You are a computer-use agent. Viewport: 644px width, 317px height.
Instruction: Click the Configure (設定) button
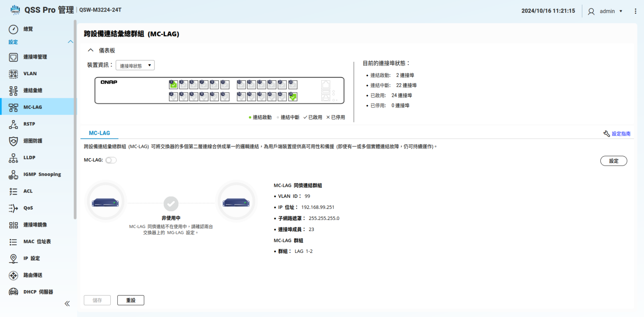coord(614,161)
